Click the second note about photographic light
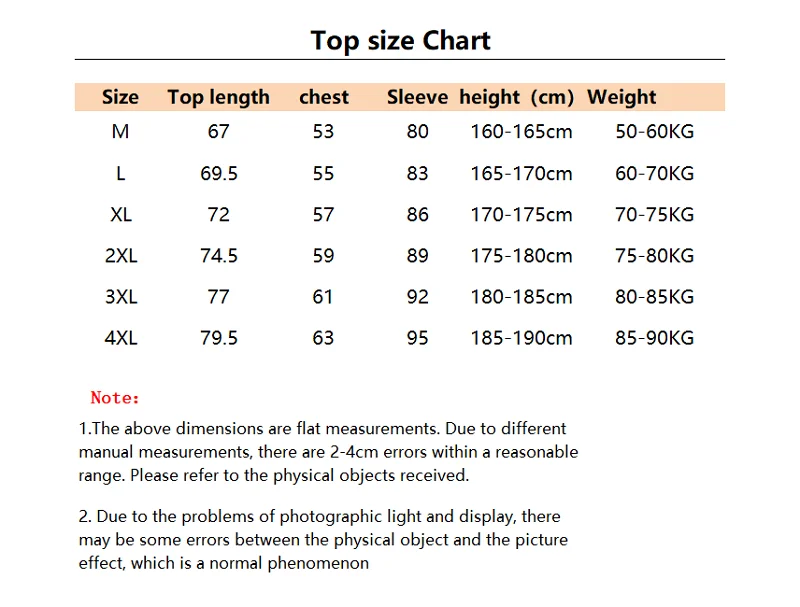Viewport: 800px width, 607px height. click(323, 540)
